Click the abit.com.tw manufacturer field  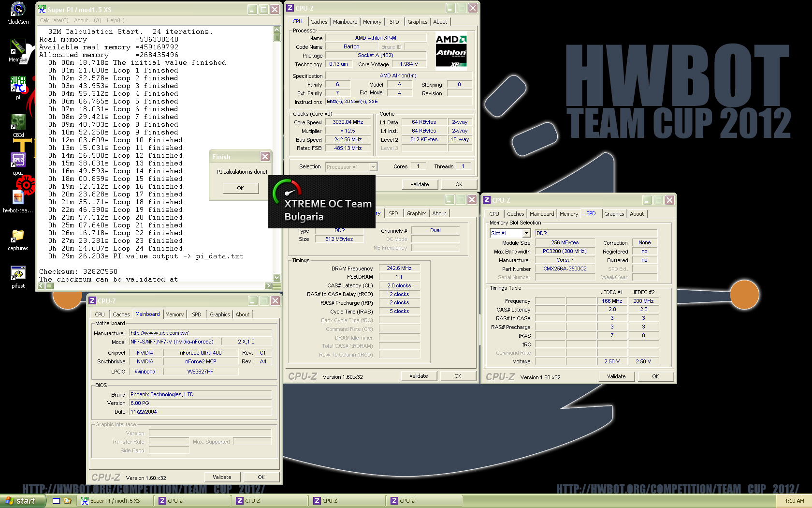[x=200, y=333]
